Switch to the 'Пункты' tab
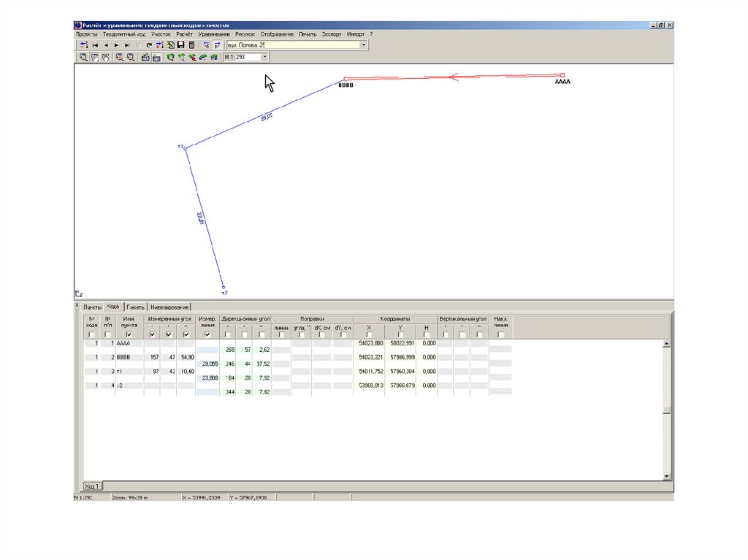Image resolution: width=748 pixels, height=560 pixels. click(x=92, y=307)
